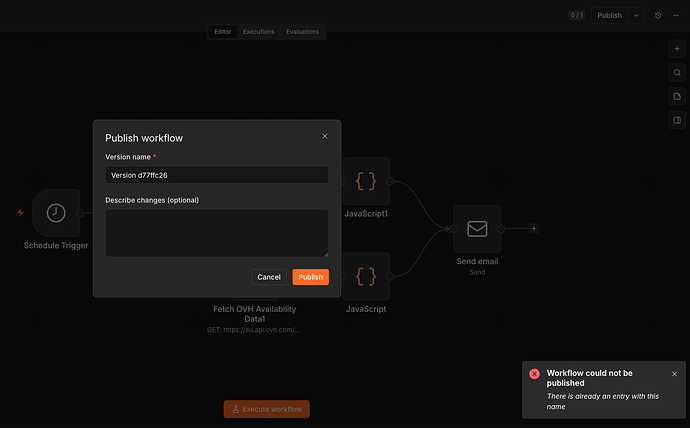
Task: Click the Send email node label
Action: pyautogui.click(x=477, y=261)
